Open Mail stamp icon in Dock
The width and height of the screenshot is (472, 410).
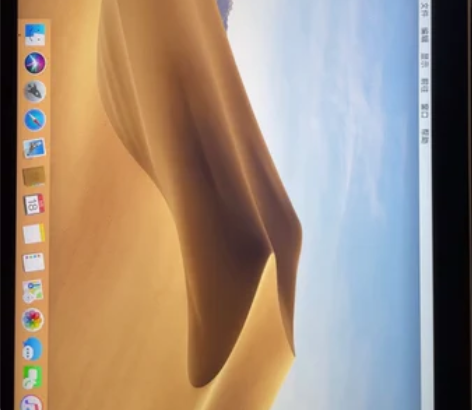tap(34, 148)
